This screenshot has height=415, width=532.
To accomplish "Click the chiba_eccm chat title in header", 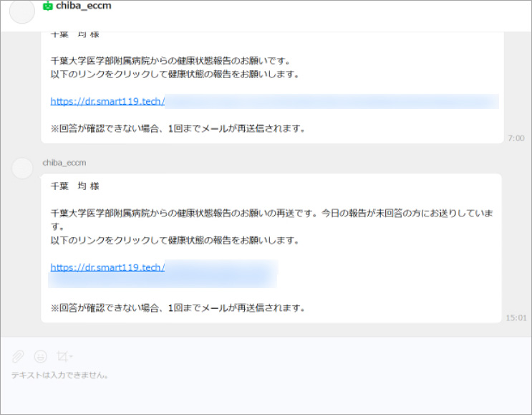I will click(83, 6).
